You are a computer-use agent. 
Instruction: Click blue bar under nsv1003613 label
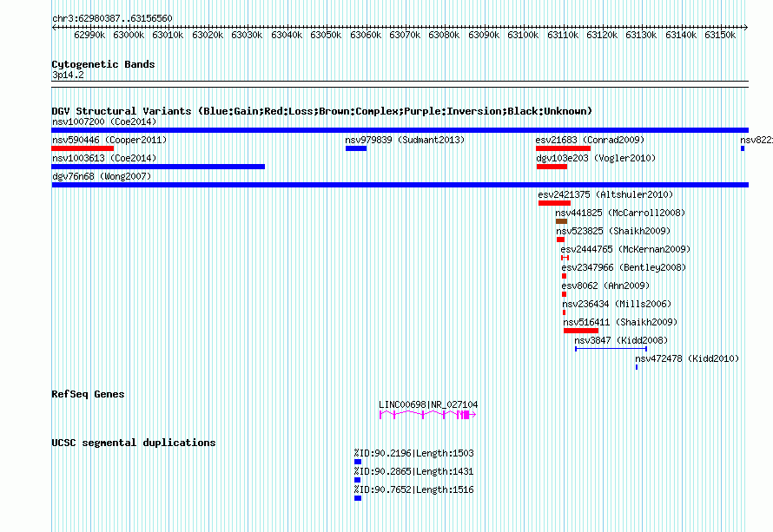pyautogui.click(x=158, y=167)
